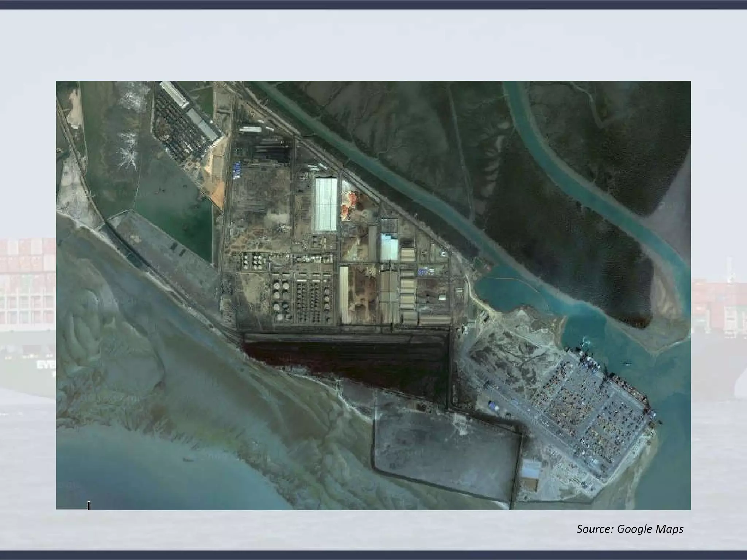Click the dark blue bottom border bar
This screenshot has height=560, width=747.
(373, 555)
